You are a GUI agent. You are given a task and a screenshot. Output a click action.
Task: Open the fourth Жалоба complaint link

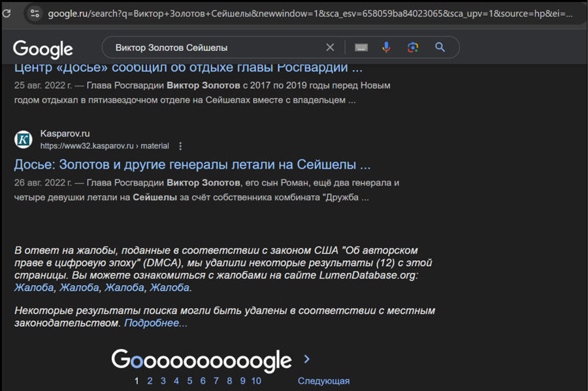coord(169,288)
